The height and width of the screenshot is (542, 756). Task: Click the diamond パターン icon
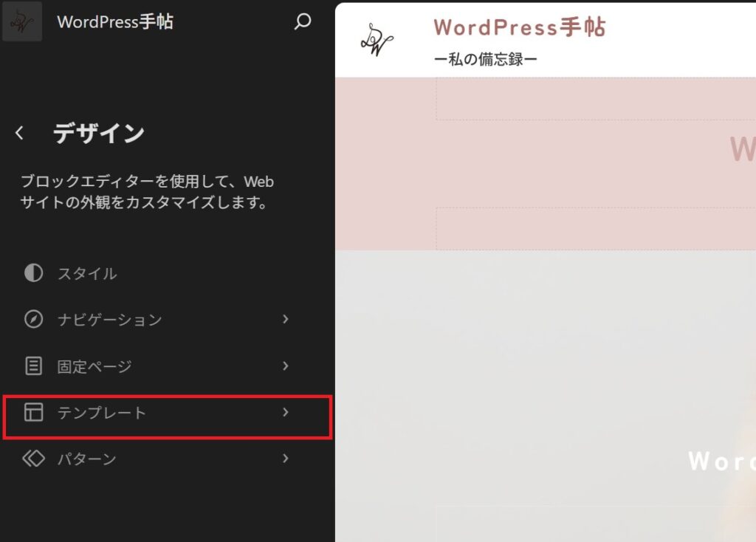[x=33, y=459]
